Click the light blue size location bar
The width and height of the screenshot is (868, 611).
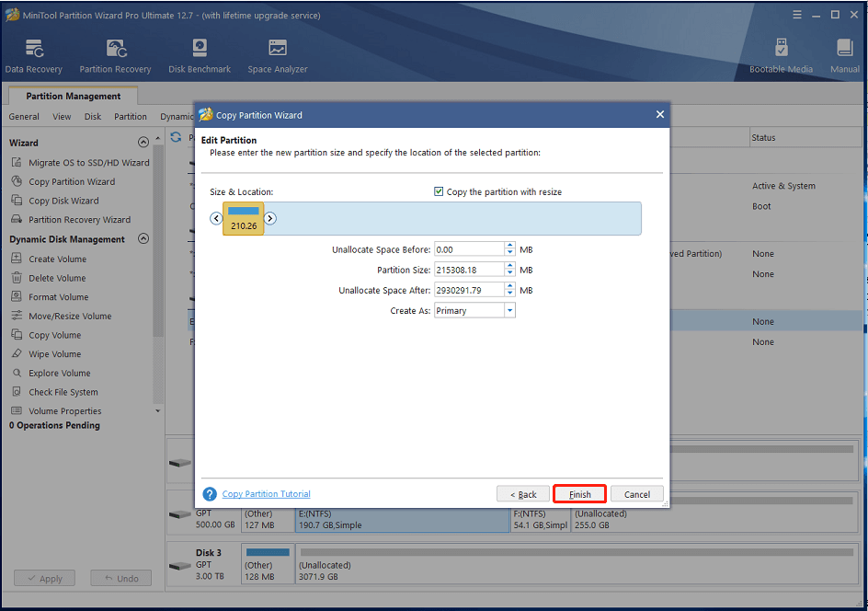click(x=452, y=218)
